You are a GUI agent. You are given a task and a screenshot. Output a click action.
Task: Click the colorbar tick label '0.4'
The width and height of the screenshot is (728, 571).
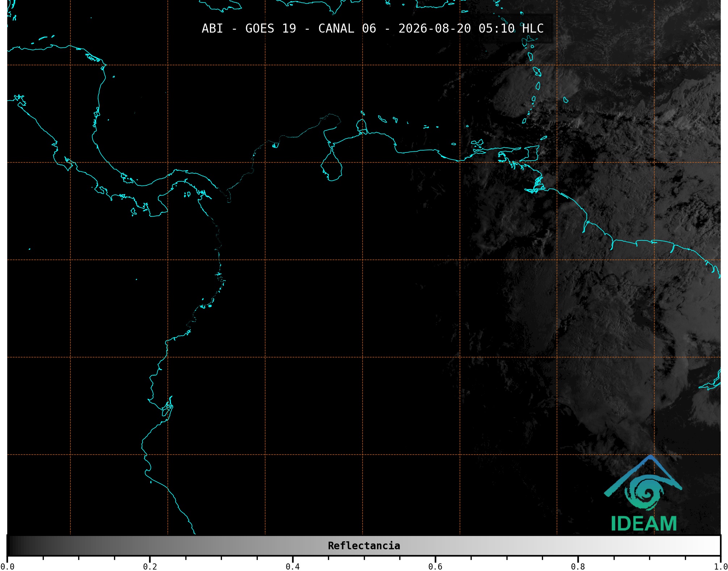click(293, 567)
